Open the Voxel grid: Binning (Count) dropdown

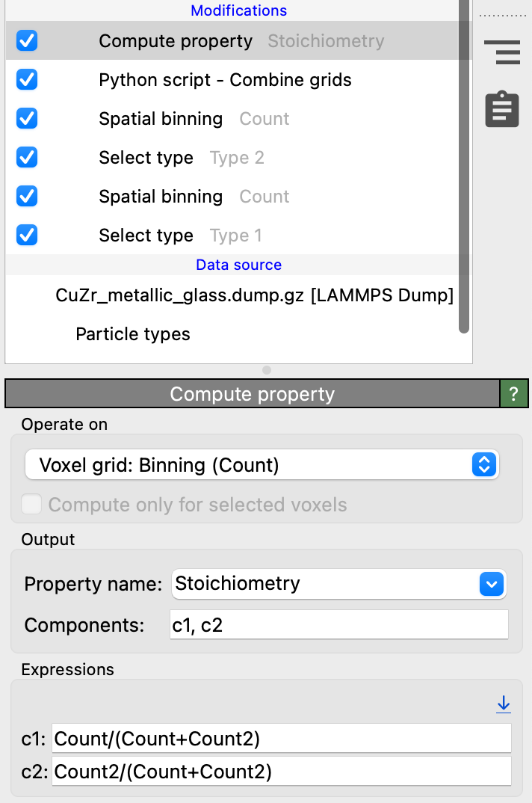pyautogui.click(x=262, y=465)
